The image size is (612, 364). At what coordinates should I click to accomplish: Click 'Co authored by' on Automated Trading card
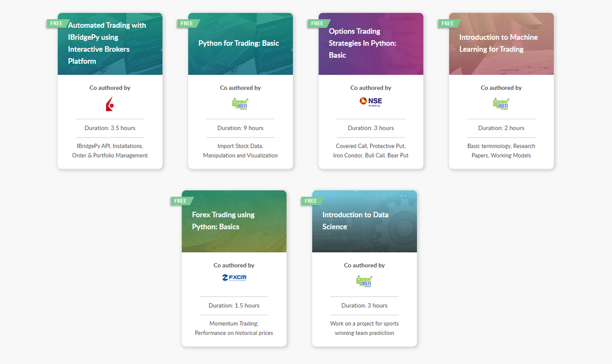(110, 88)
